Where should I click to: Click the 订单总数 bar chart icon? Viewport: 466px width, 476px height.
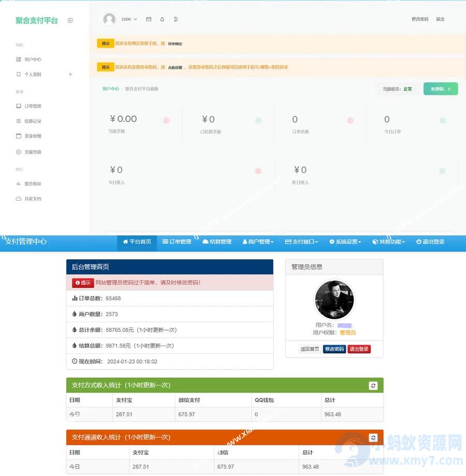[x=75, y=299]
